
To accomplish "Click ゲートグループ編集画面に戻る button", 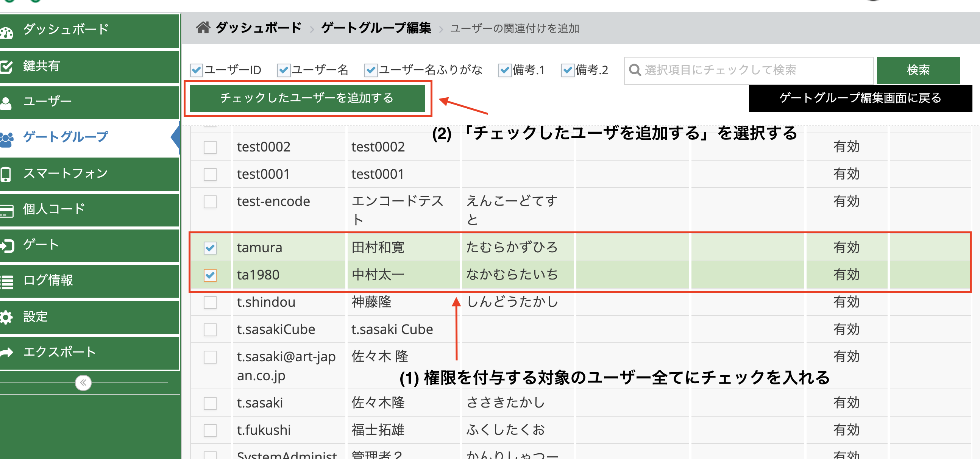I will 860,98.
